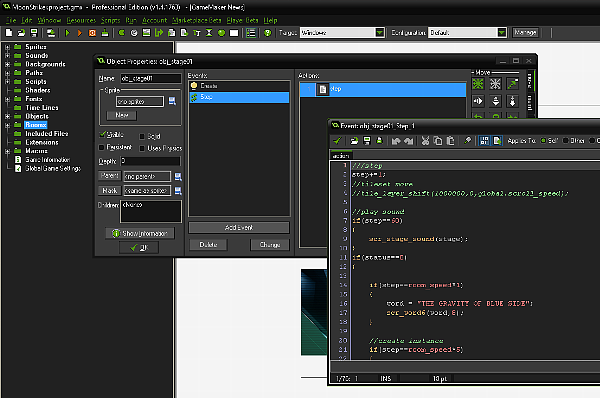Screen dimensions: 600x398
Task: Select Move Fixed action icon
Action: click(478, 83)
